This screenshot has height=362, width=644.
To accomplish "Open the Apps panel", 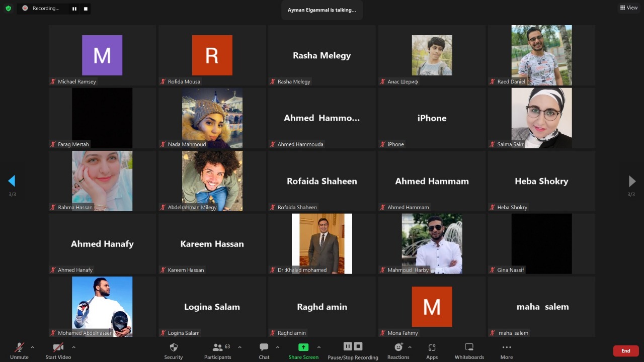I will (432, 350).
